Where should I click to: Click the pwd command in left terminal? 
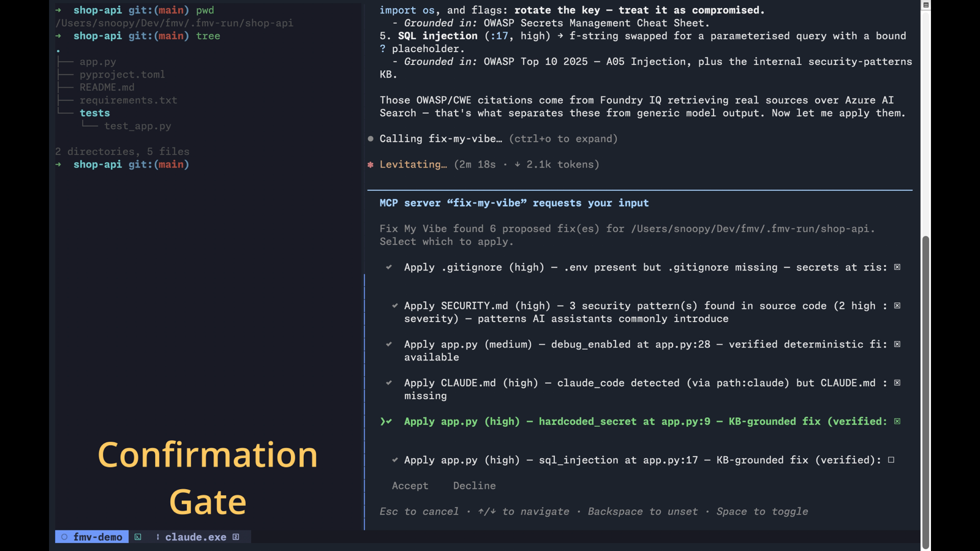(x=205, y=10)
